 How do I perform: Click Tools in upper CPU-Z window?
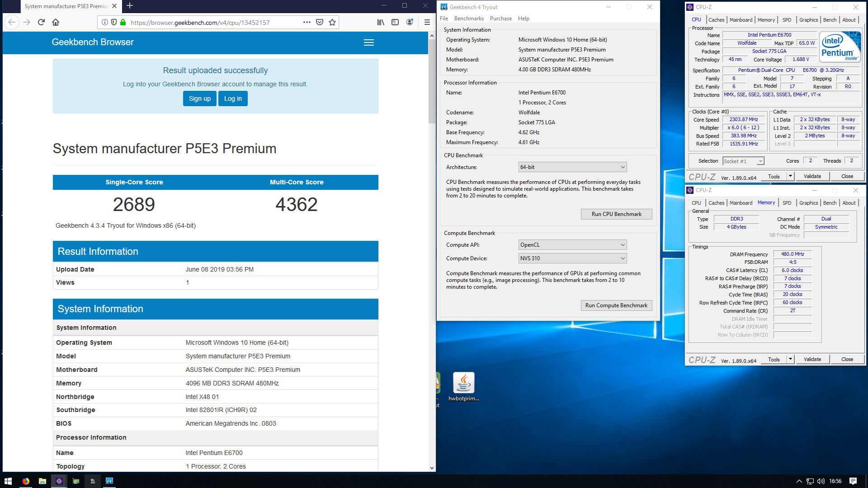coord(774,177)
